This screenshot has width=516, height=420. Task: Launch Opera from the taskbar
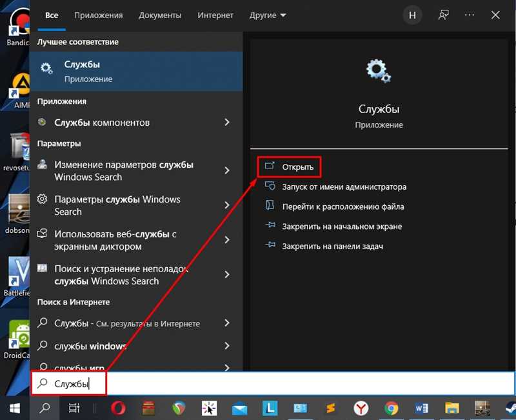pos(118,408)
